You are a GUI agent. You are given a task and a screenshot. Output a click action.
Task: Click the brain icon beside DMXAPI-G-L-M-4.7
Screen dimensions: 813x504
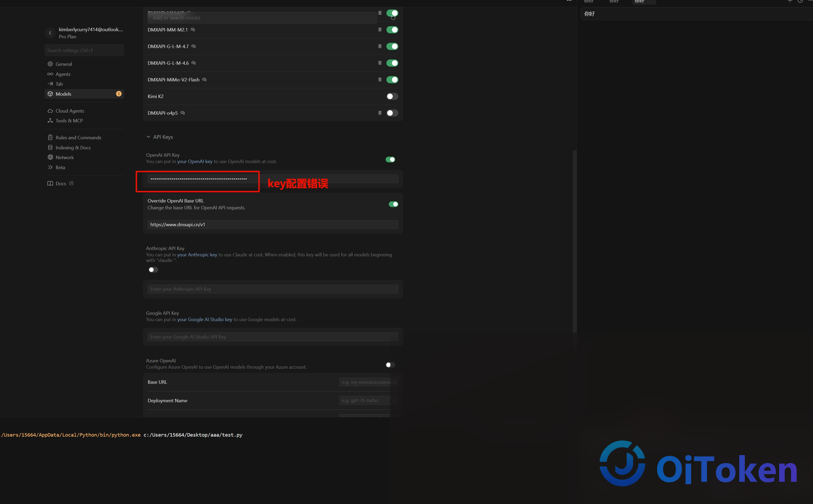(x=194, y=46)
